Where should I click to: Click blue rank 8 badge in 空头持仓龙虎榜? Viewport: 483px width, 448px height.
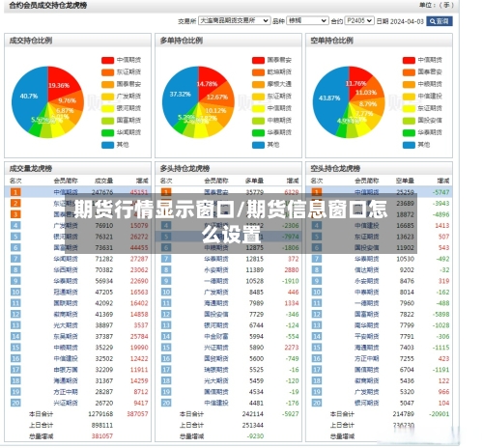[317, 269]
